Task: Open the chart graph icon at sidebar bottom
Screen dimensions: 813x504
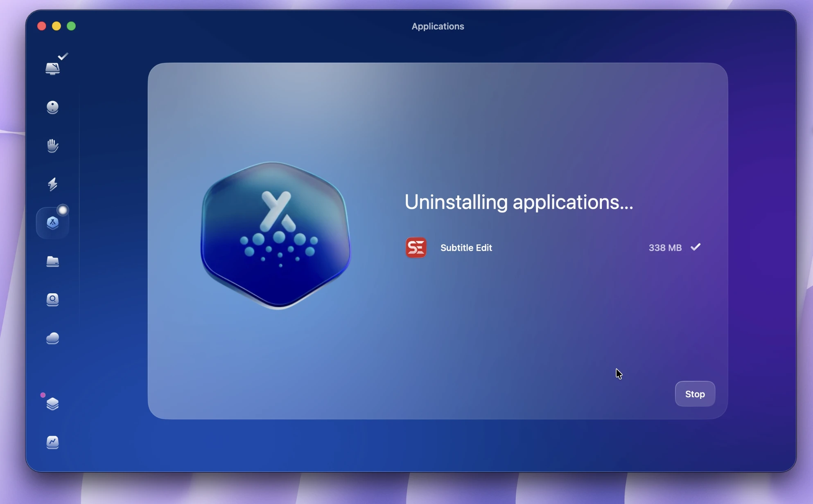Action: pyautogui.click(x=52, y=442)
